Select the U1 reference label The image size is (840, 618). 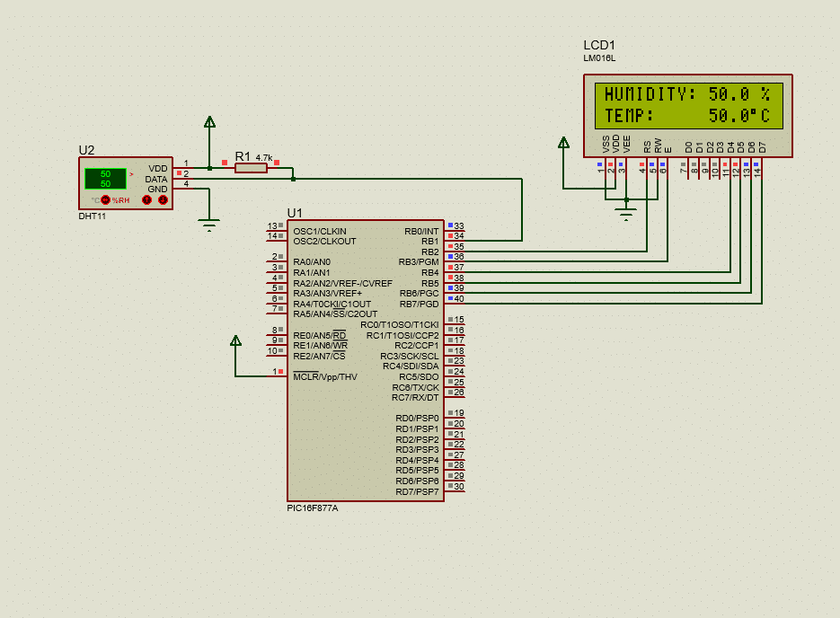(295, 213)
